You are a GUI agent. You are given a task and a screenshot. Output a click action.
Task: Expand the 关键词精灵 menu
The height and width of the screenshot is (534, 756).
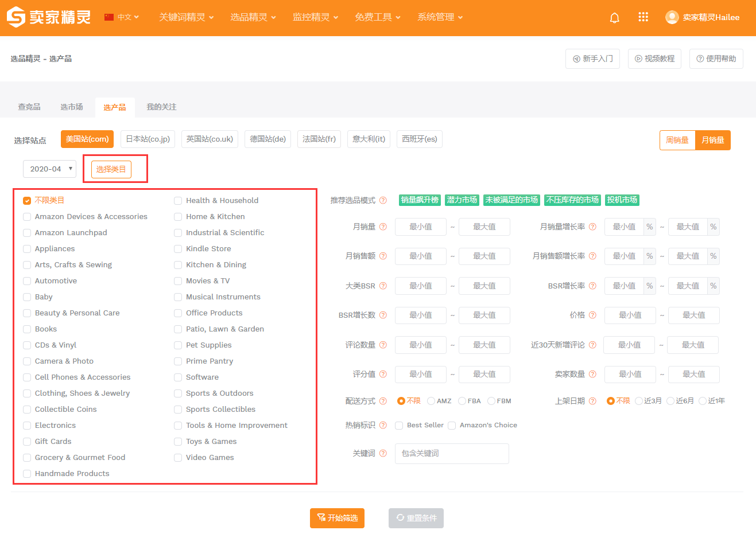click(186, 17)
